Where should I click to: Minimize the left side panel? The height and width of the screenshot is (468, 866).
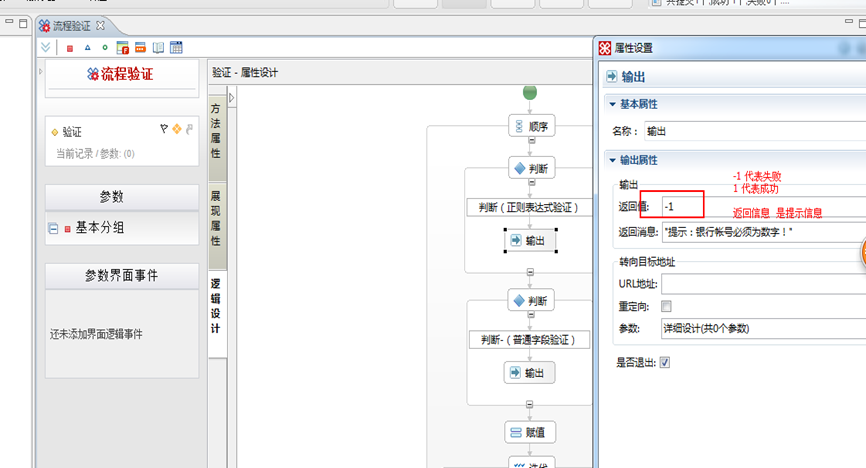coord(9,23)
